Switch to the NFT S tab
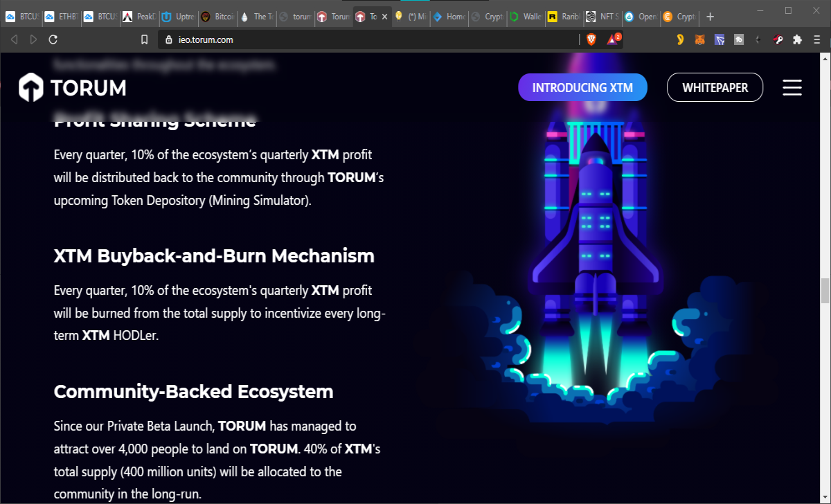Screen dimensions: 831x504 click(x=604, y=17)
